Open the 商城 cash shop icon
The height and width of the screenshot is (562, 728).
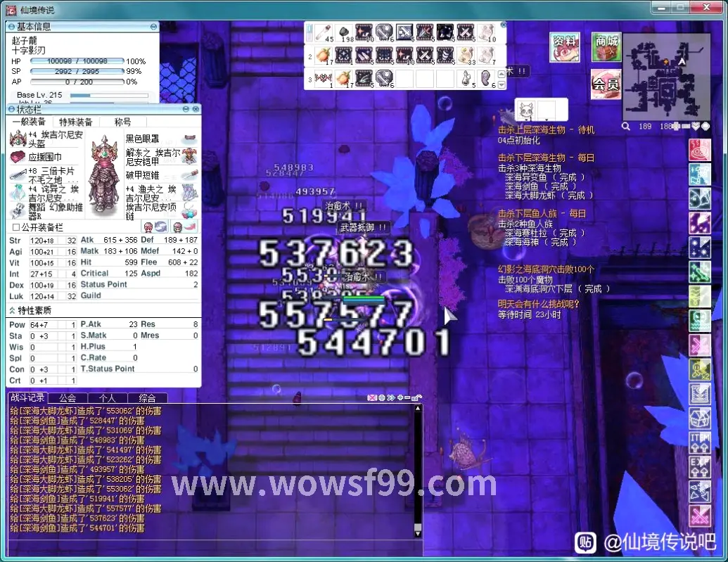point(606,48)
